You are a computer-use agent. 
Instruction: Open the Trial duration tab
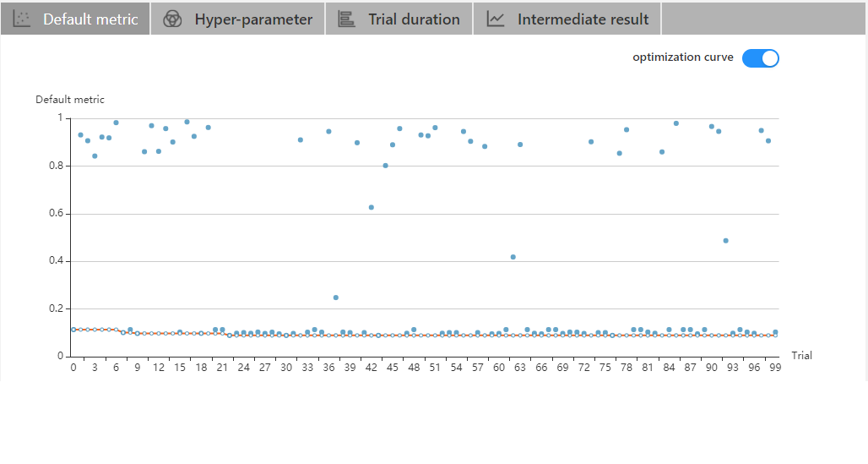click(414, 19)
